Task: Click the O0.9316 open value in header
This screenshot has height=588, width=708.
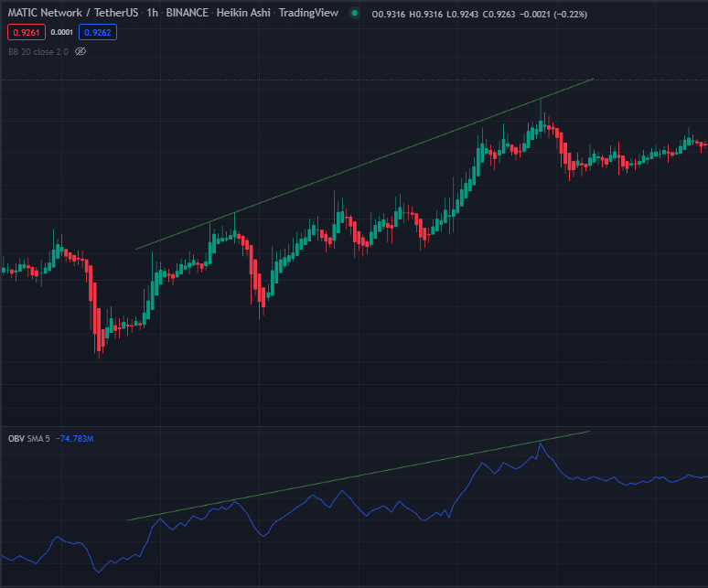Action: tap(389, 15)
